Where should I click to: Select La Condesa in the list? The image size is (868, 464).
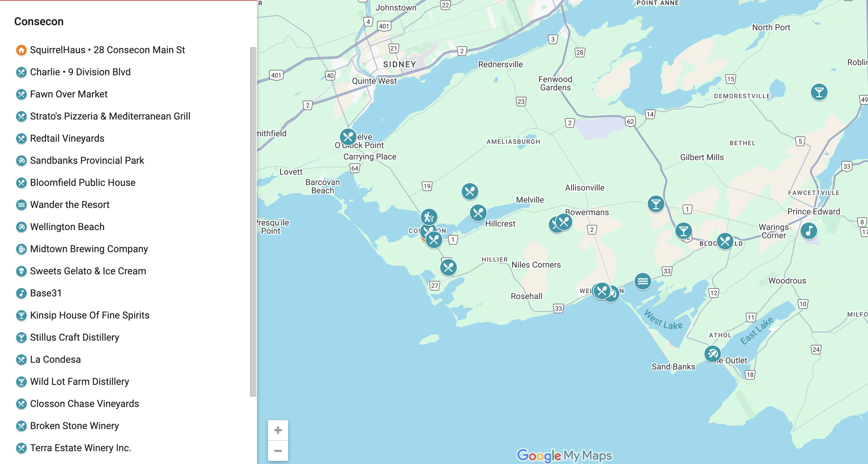(55, 360)
